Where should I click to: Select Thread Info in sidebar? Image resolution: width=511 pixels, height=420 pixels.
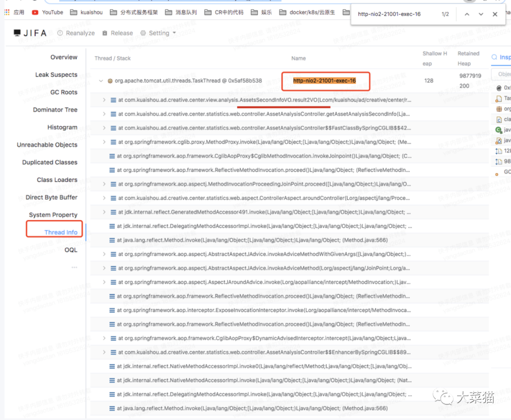pyautogui.click(x=61, y=232)
